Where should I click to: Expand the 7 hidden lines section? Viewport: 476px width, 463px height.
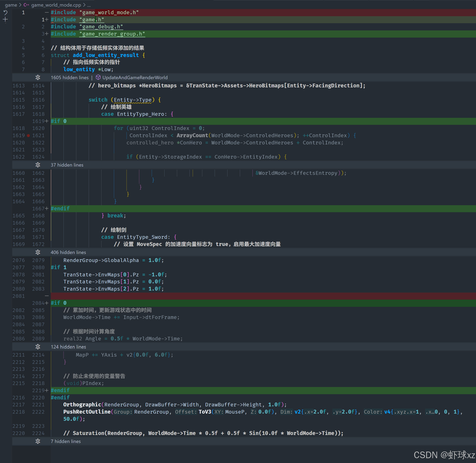[38, 441]
